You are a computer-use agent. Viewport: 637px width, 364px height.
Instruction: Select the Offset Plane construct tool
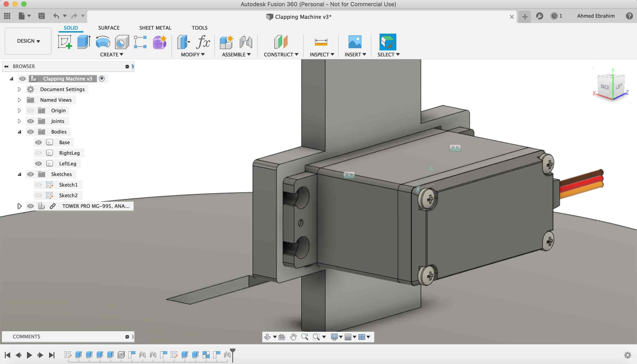point(281,42)
